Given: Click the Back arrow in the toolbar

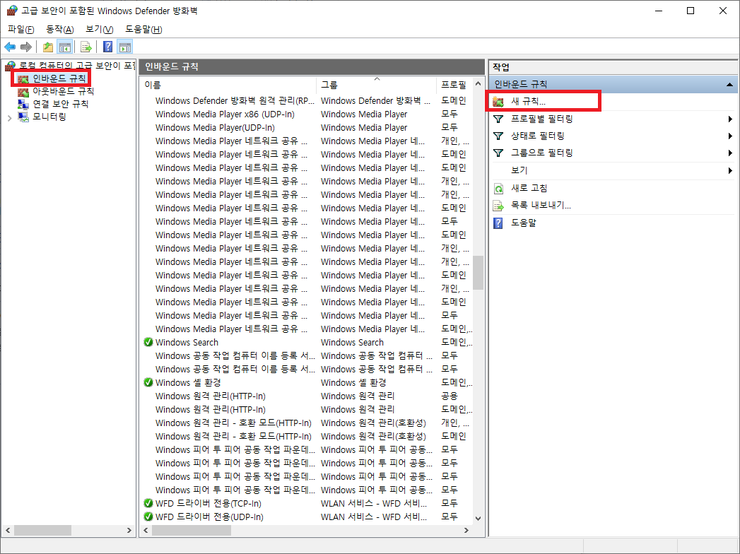Looking at the screenshot, I should [10, 47].
